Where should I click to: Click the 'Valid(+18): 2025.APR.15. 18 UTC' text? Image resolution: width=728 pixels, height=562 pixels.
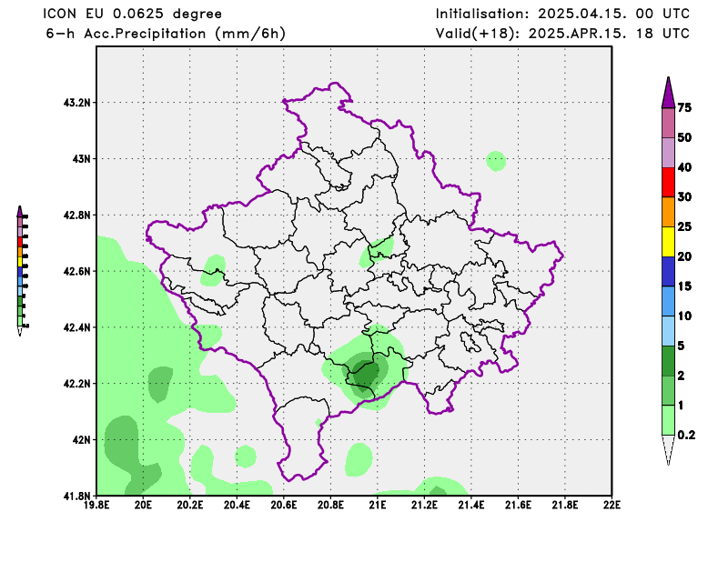pos(562,34)
